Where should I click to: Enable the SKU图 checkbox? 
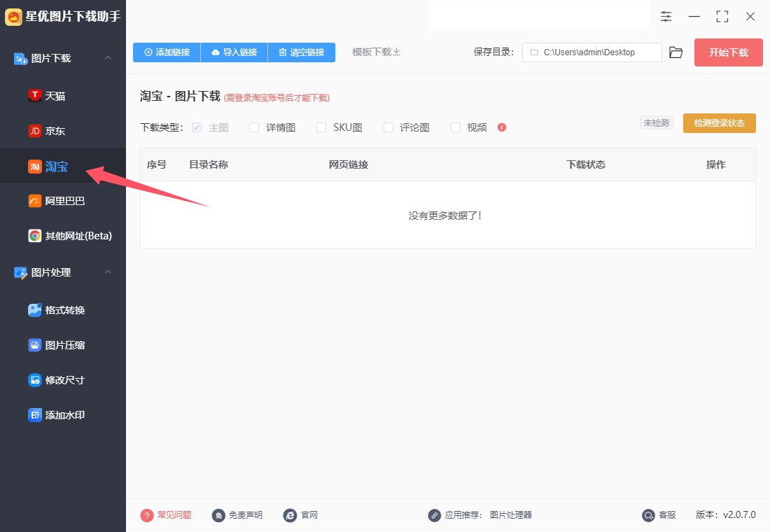[321, 127]
